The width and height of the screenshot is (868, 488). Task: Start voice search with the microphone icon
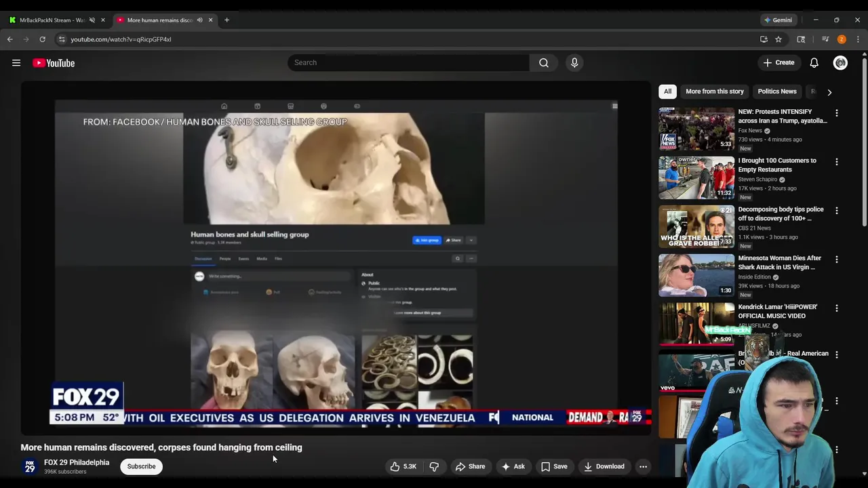574,62
